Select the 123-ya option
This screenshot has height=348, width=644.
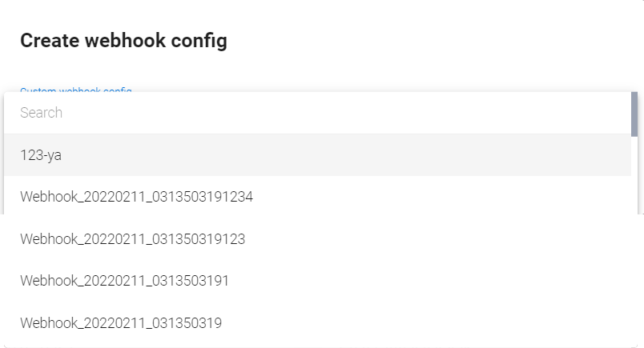coord(316,155)
